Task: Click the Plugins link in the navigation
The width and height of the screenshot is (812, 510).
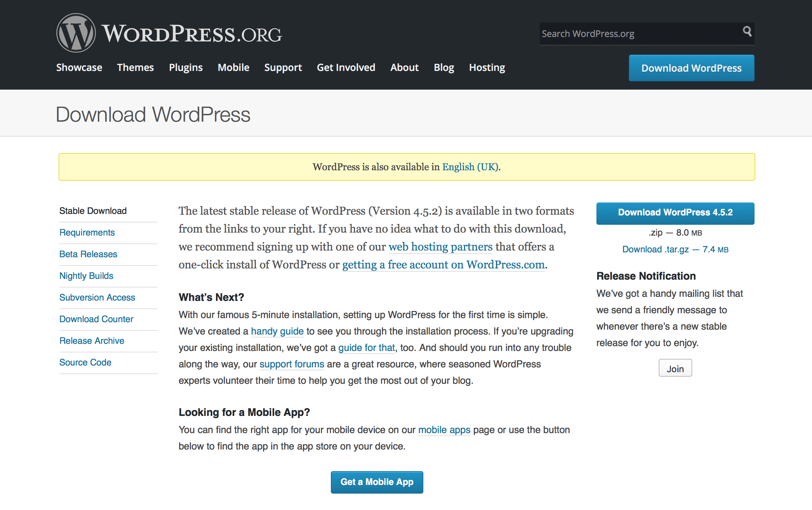Action: click(x=185, y=68)
